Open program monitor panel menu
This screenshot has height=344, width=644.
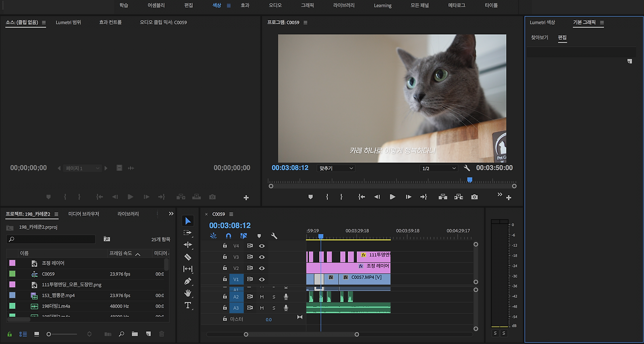(305, 22)
